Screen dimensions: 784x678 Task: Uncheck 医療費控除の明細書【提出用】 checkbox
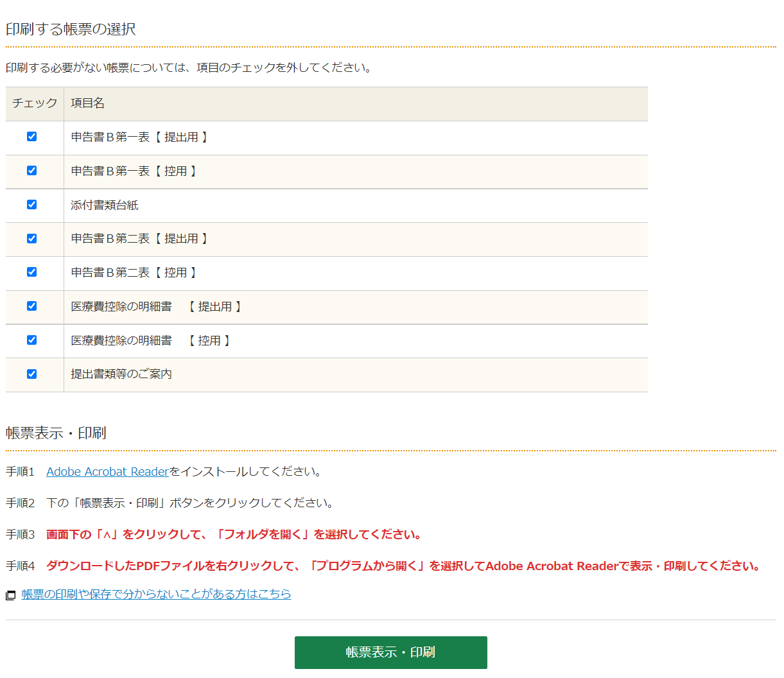(31, 306)
